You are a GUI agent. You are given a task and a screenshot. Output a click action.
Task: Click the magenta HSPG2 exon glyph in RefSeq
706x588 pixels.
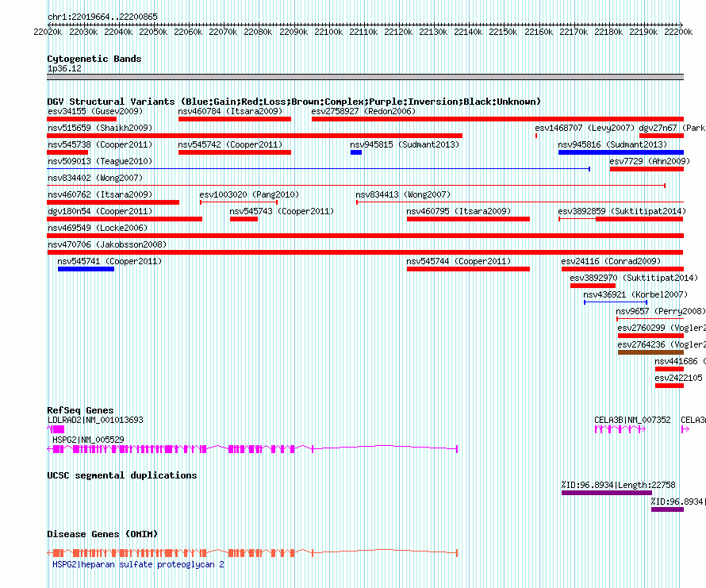click(252, 449)
